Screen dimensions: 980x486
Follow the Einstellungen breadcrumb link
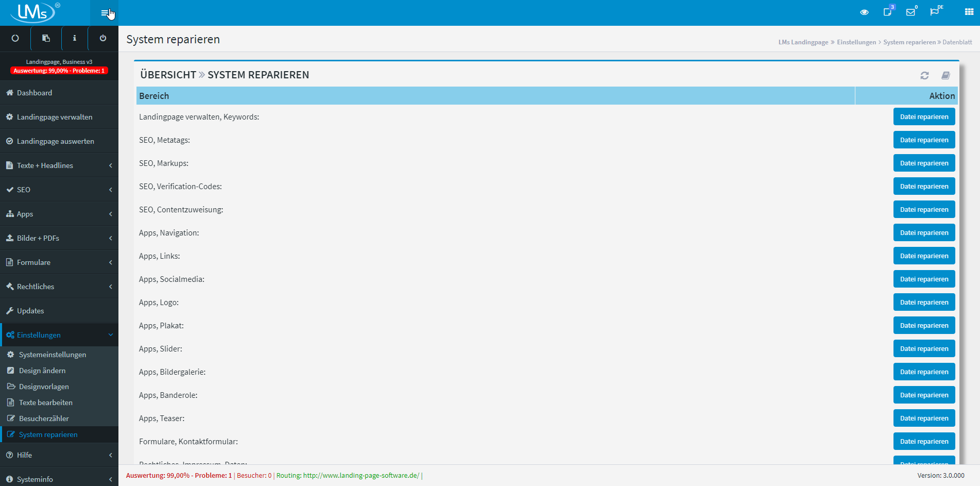[x=856, y=42]
